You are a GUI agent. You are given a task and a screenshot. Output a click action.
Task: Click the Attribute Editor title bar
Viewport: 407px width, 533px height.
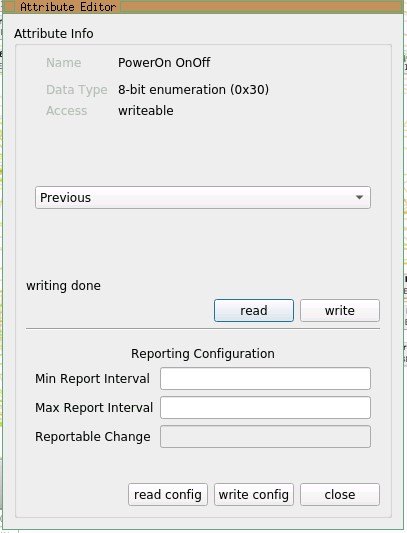(203, 7)
